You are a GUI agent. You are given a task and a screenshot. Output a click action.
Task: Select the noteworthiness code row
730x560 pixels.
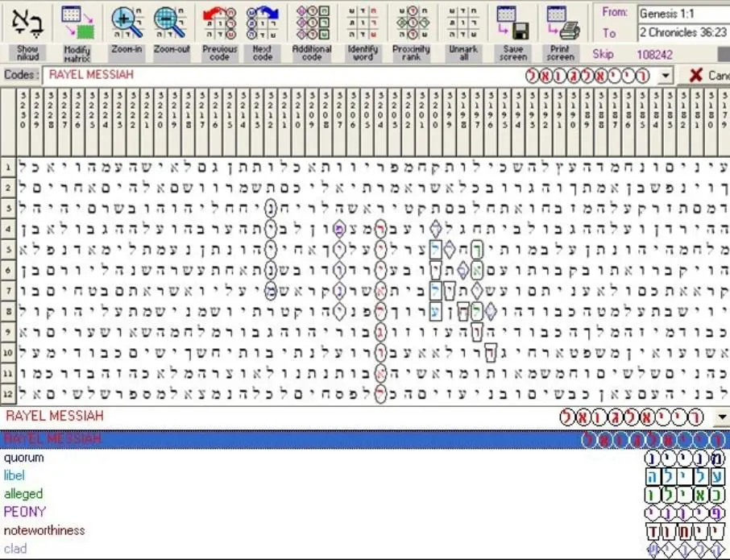click(365, 530)
